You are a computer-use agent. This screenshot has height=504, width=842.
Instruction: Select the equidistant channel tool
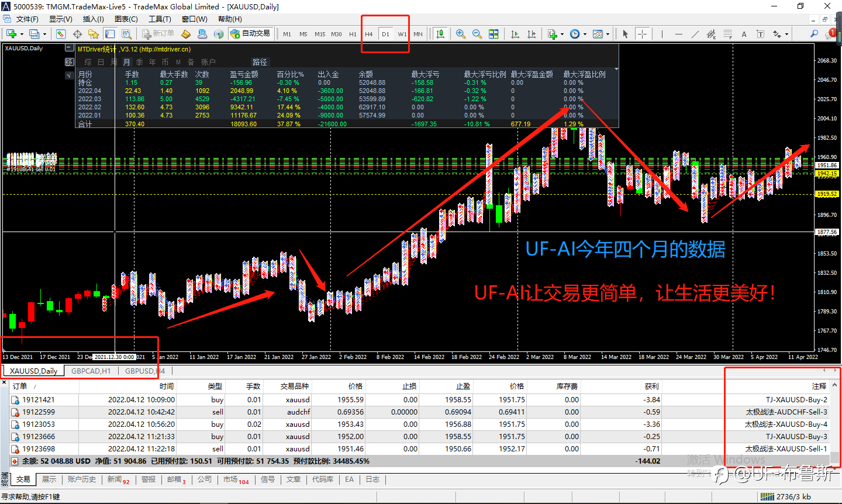coord(711,34)
